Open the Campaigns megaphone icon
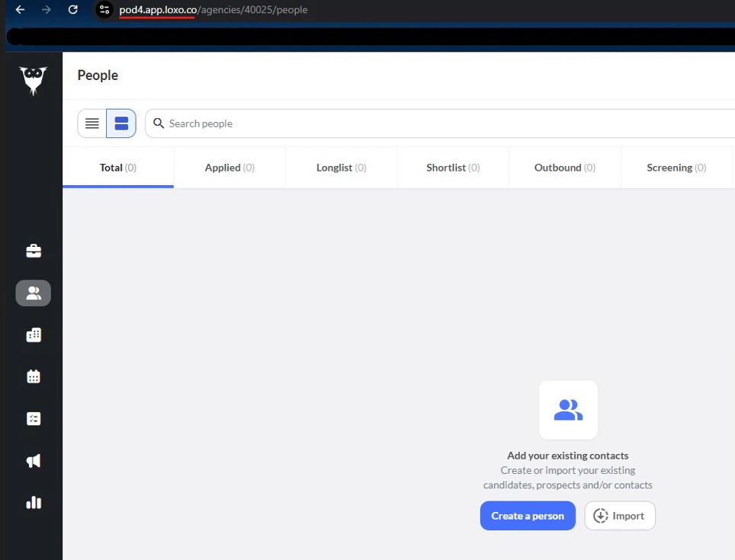Image resolution: width=735 pixels, height=560 pixels. click(32, 460)
